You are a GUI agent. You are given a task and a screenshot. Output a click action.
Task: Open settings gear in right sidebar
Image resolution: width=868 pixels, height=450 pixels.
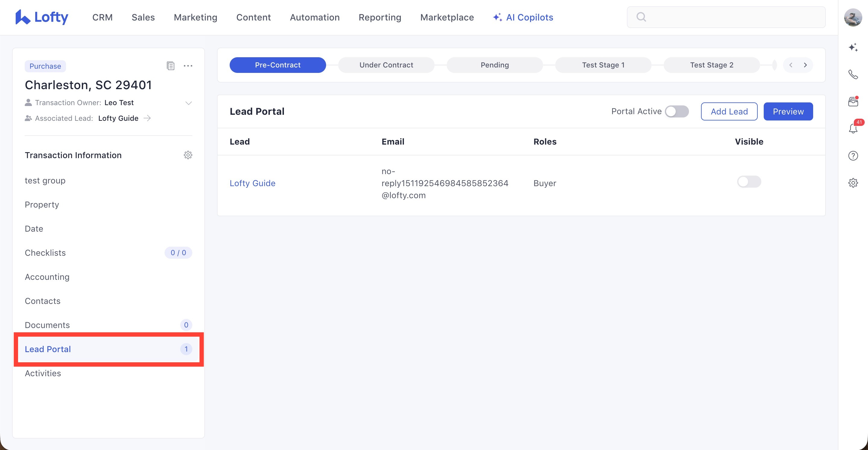[853, 183]
